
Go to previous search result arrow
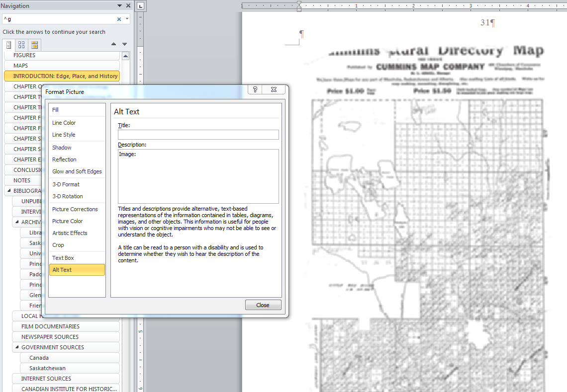[x=113, y=44]
